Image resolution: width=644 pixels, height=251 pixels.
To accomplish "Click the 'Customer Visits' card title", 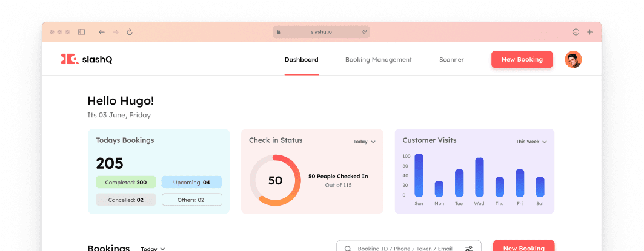I will click(429, 140).
